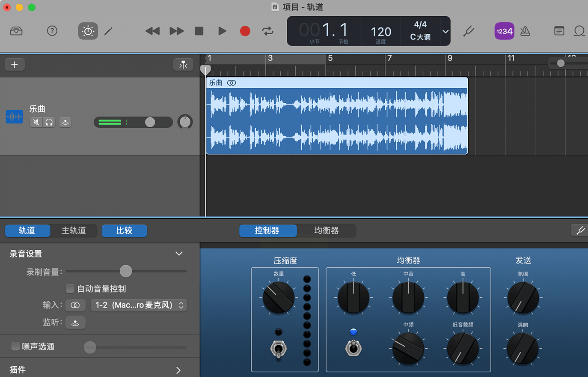
Task: Enable the 自动音量控制 checkbox
Action: pyautogui.click(x=70, y=288)
